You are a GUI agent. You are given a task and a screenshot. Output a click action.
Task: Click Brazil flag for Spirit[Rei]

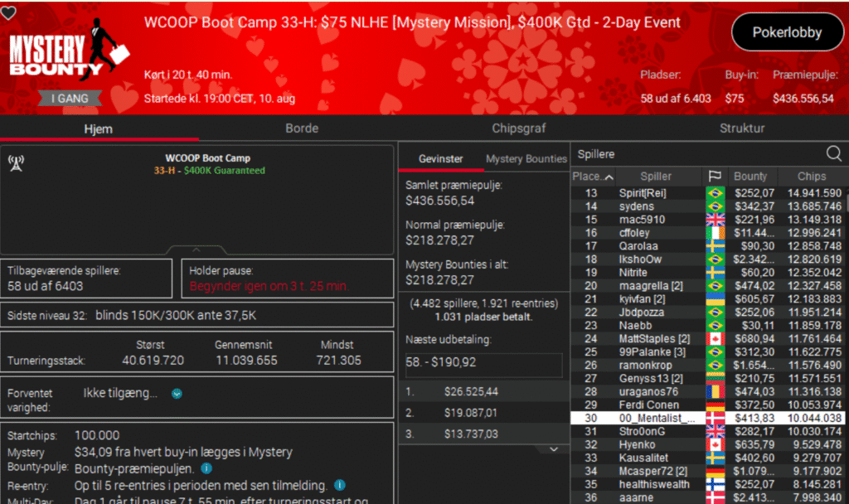click(x=716, y=193)
